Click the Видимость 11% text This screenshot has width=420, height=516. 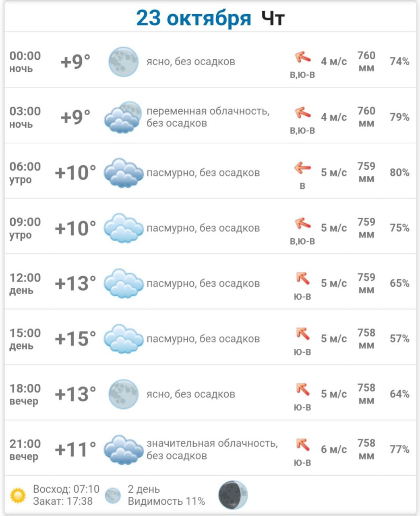pyautogui.click(x=166, y=501)
